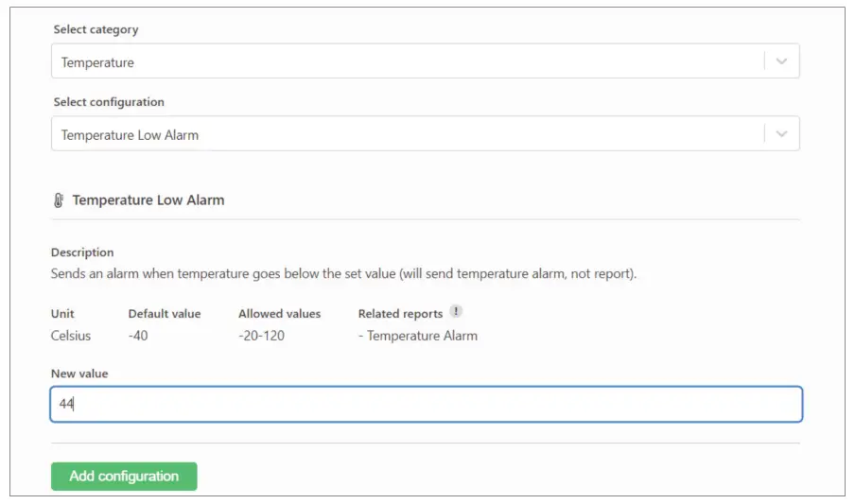Image resolution: width=855 pixels, height=504 pixels.
Task: Click the alarm description sentence text
Action: pyautogui.click(x=343, y=274)
